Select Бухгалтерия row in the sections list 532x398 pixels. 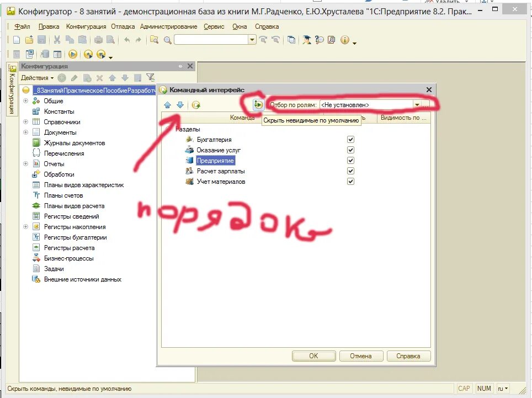(214, 140)
